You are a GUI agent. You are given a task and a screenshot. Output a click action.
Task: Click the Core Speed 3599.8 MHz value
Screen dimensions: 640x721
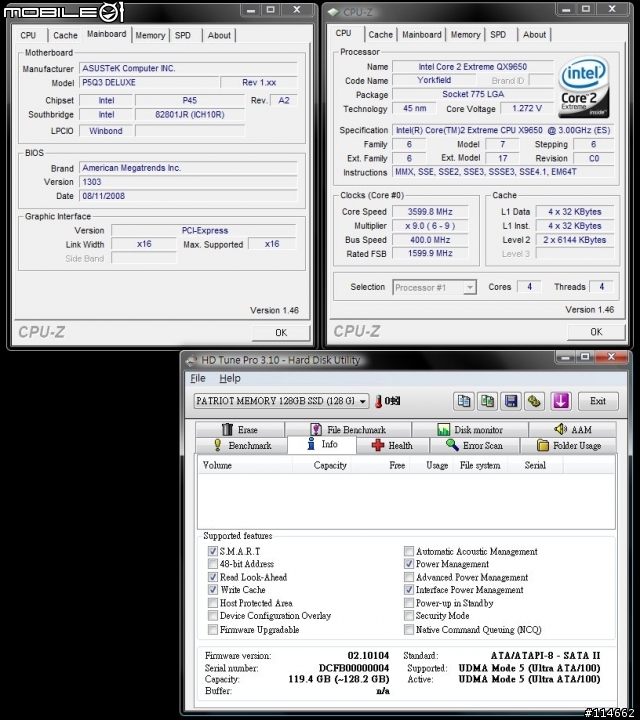pyautogui.click(x=430, y=212)
